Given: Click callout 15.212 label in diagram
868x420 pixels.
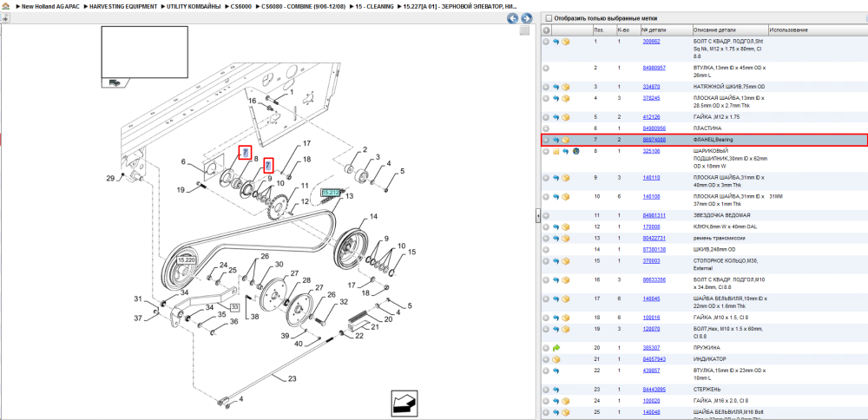Looking at the screenshot, I should tap(330, 192).
